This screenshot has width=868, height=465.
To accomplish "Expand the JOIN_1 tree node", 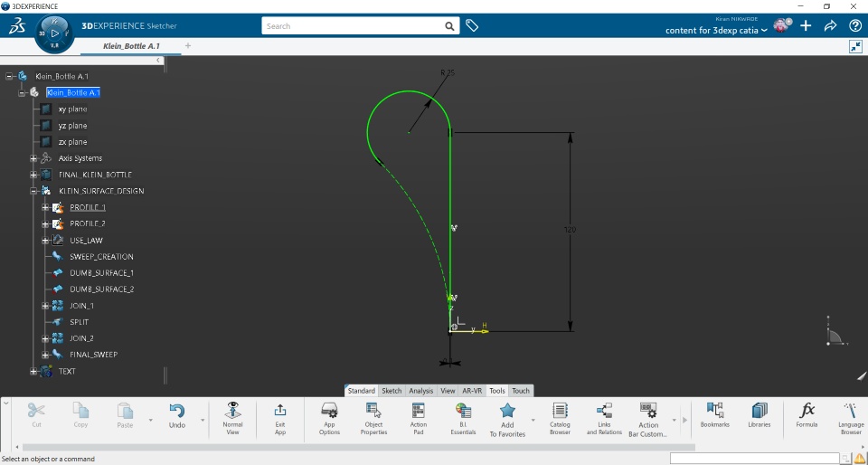I will [x=45, y=306].
